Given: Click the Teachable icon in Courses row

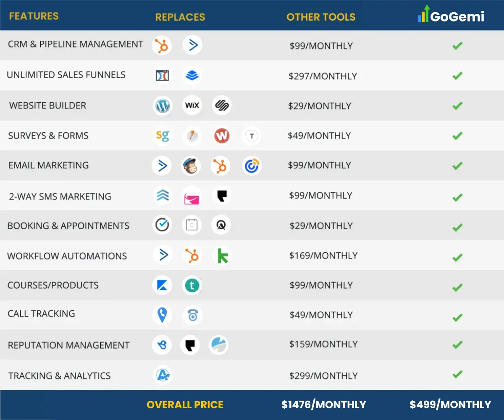Looking at the screenshot, I should [x=192, y=286].
